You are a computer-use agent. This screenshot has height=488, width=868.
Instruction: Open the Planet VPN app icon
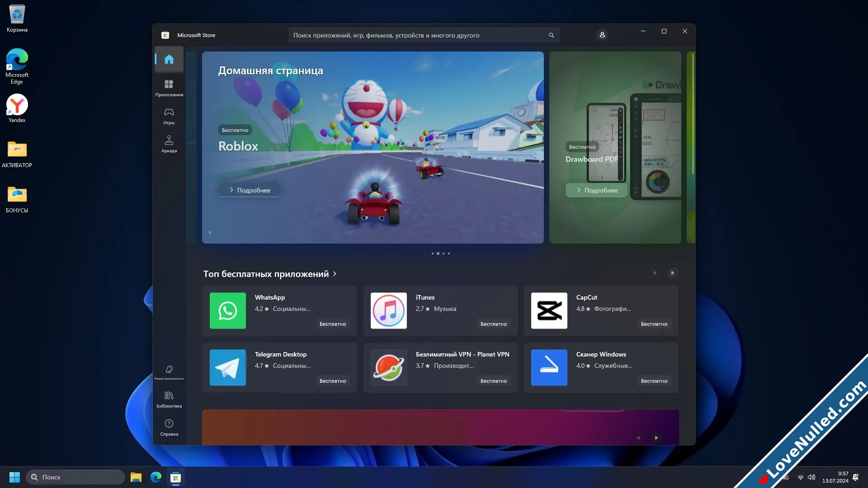(388, 367)
